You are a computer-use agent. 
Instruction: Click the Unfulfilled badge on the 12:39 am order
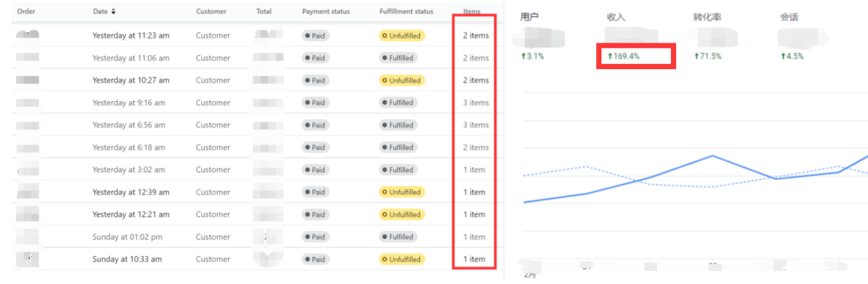(401, 192)
